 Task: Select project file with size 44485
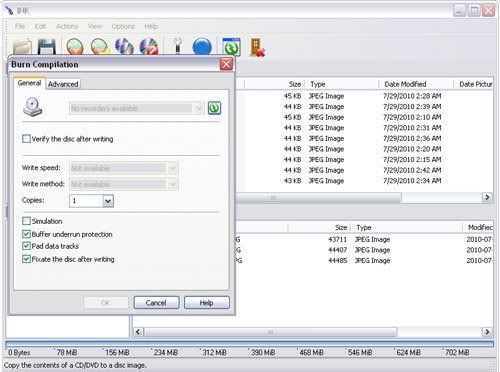(363, 261)
